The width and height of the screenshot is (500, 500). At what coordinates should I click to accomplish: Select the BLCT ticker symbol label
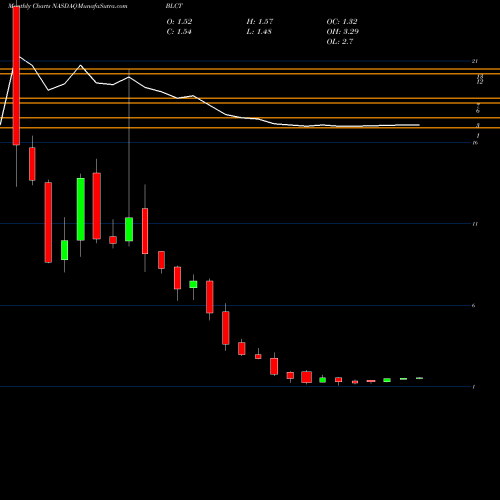pos(174,6)
